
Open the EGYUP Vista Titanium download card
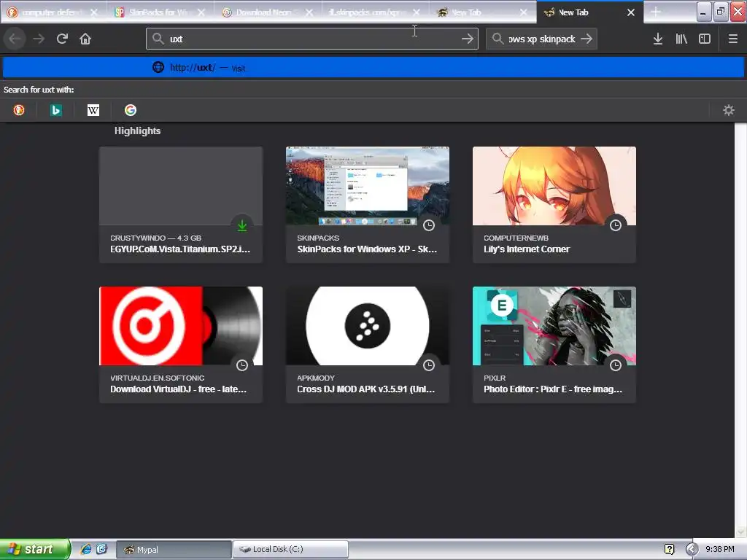[x=181, y=205]
